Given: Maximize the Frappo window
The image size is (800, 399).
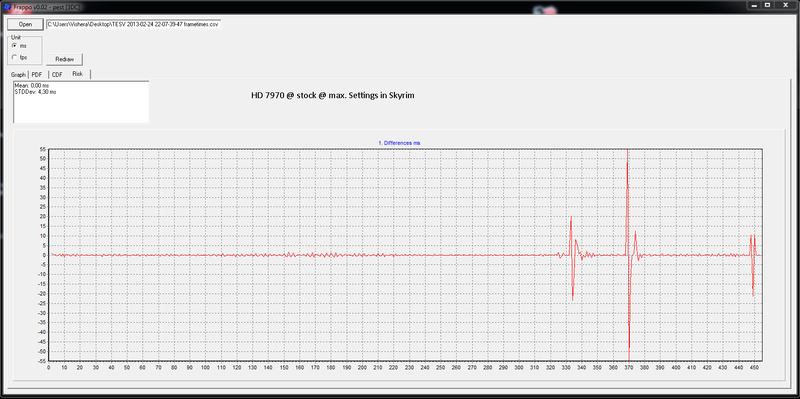Looking at the screenshot, I should [767, 5].
